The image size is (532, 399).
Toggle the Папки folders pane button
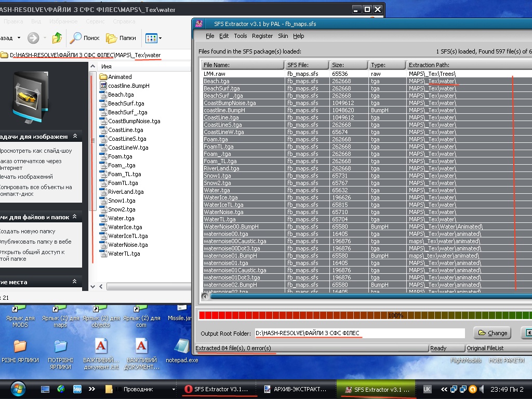(x=121, y=38)
